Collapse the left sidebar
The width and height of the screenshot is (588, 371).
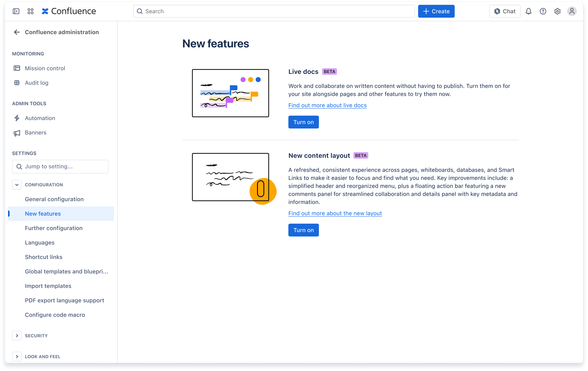pos(16,11)
